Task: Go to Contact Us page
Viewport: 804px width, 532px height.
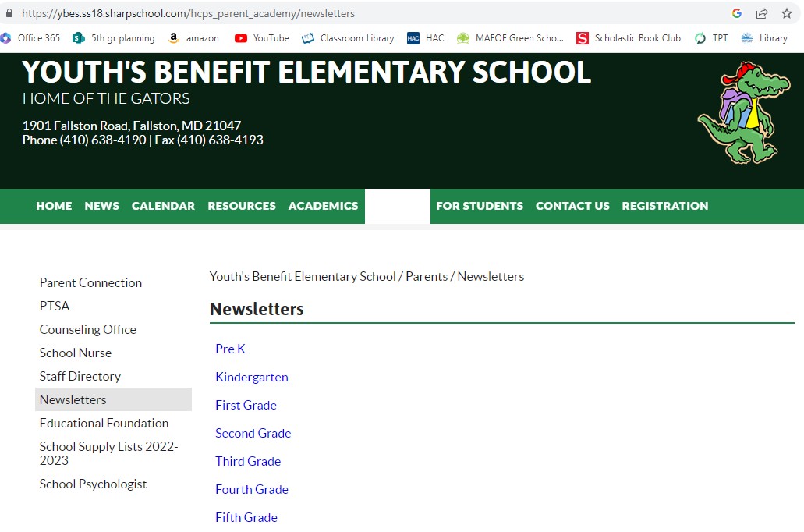Action: pyautogui.click(x=572, y=206)
